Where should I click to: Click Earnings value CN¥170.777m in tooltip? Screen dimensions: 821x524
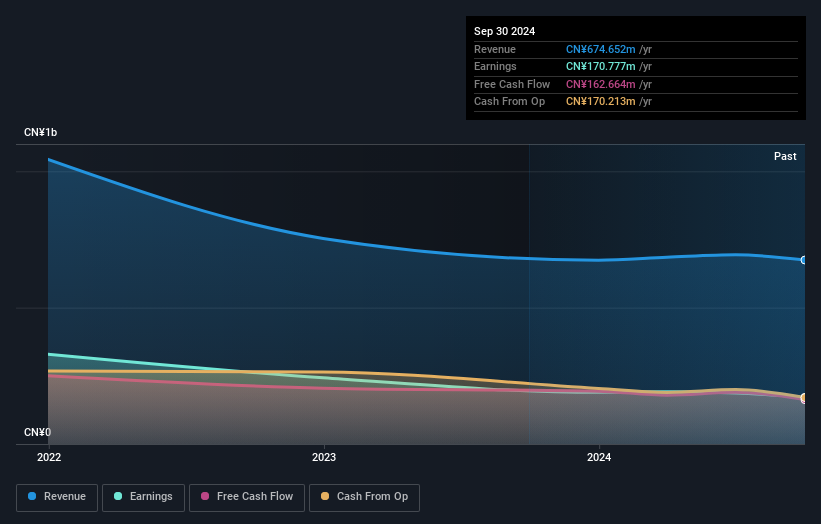coord(601,66)
